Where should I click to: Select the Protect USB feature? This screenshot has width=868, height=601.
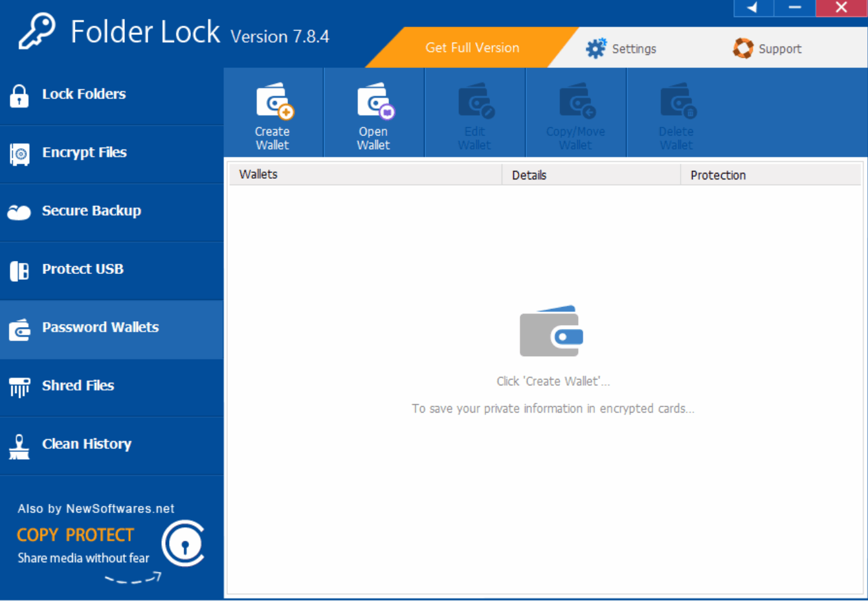(x=82, y=269)
